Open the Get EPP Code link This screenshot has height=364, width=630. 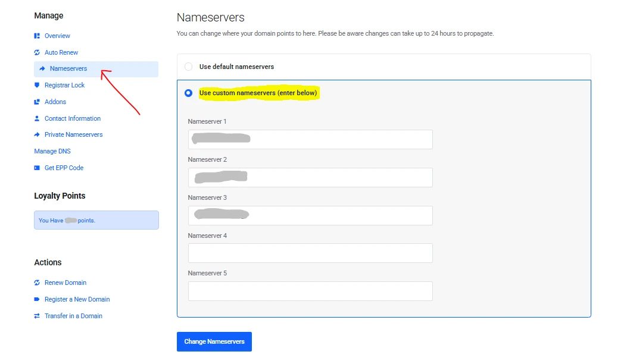coord(64,168)
